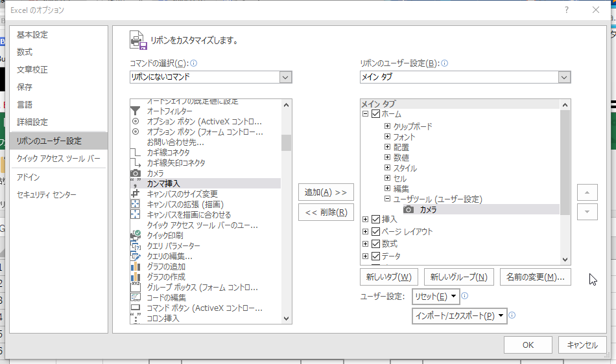Click the 追加(A) >> button

[x=326, y=192]
